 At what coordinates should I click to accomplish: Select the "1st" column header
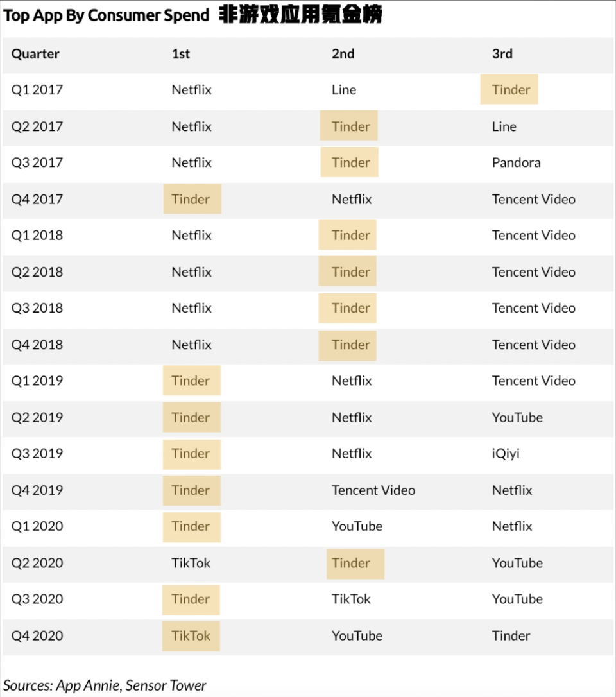click(180, 54)
